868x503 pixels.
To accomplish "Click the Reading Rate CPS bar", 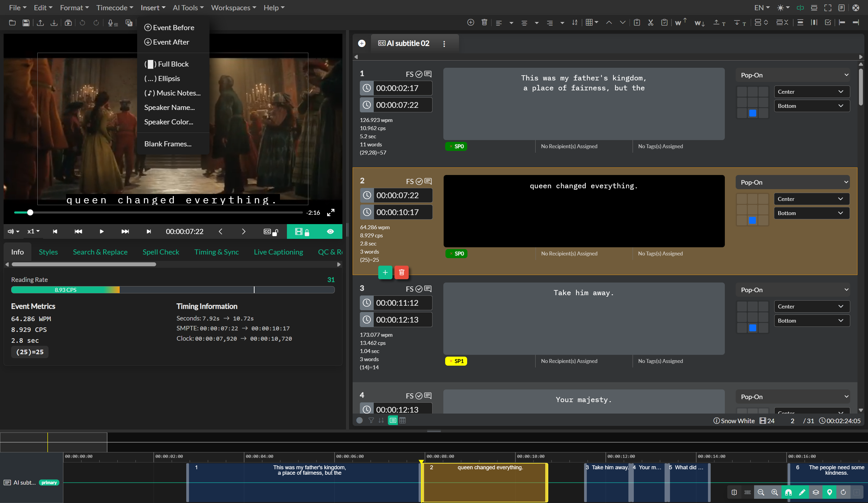I will pyautogui.click(x=173, y=290).
